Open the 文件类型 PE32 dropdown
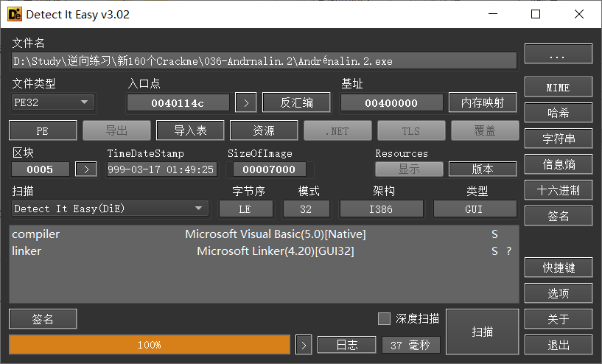This screenshot has width=602, height=364. (x=53, y=102)
